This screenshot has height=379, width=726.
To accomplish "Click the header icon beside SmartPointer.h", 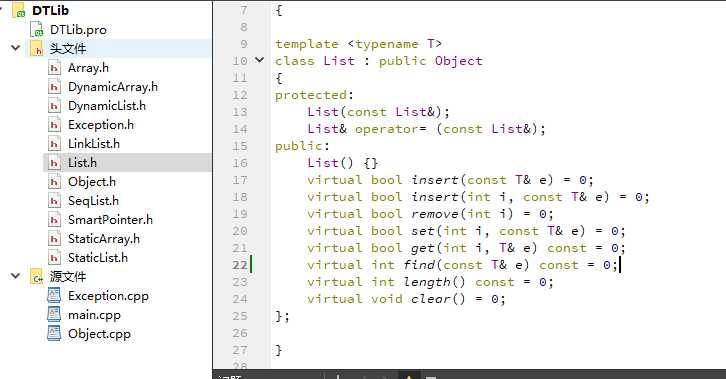I will point(54,220).
